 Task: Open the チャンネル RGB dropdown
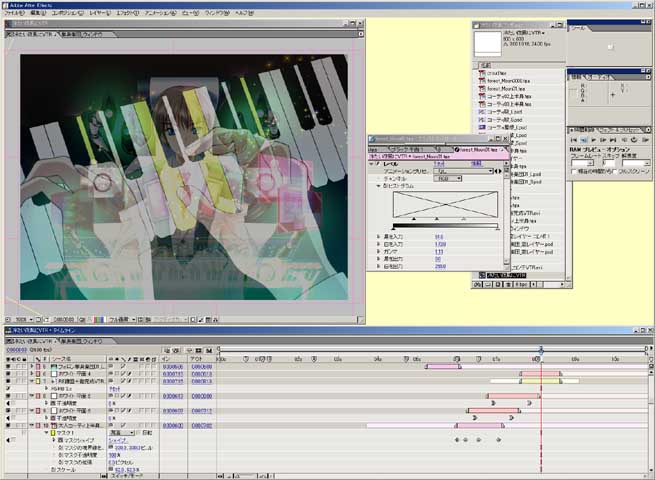click(447, 179)
